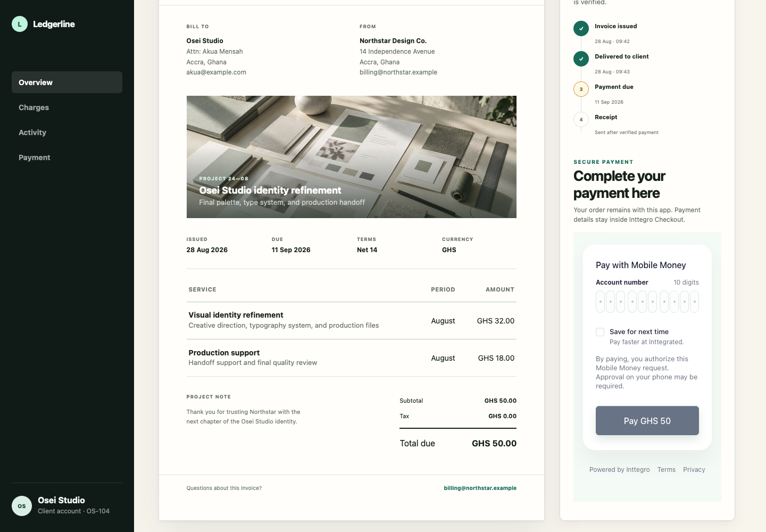
Task: Click the Net 14 terms value
Action: (x=367, y=250)
